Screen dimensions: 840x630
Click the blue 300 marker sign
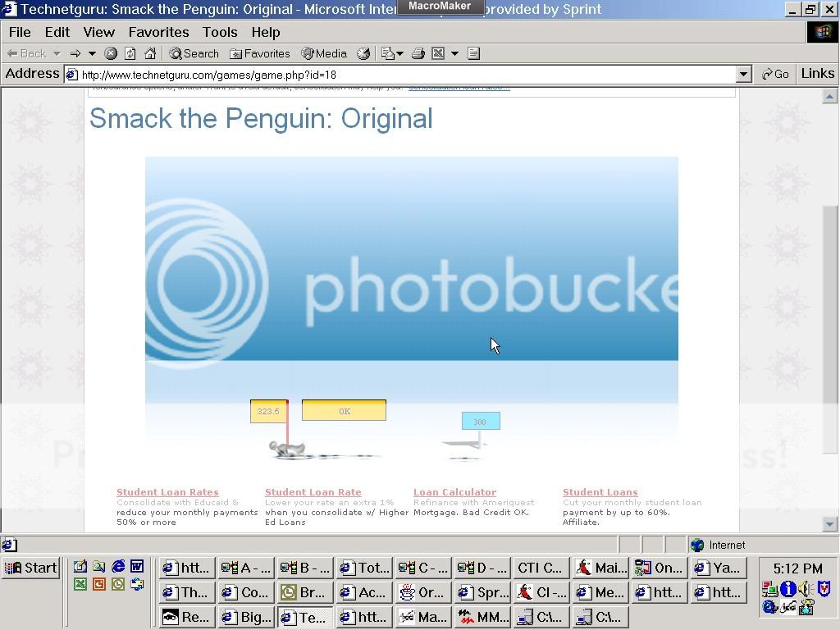click(481, 421)
